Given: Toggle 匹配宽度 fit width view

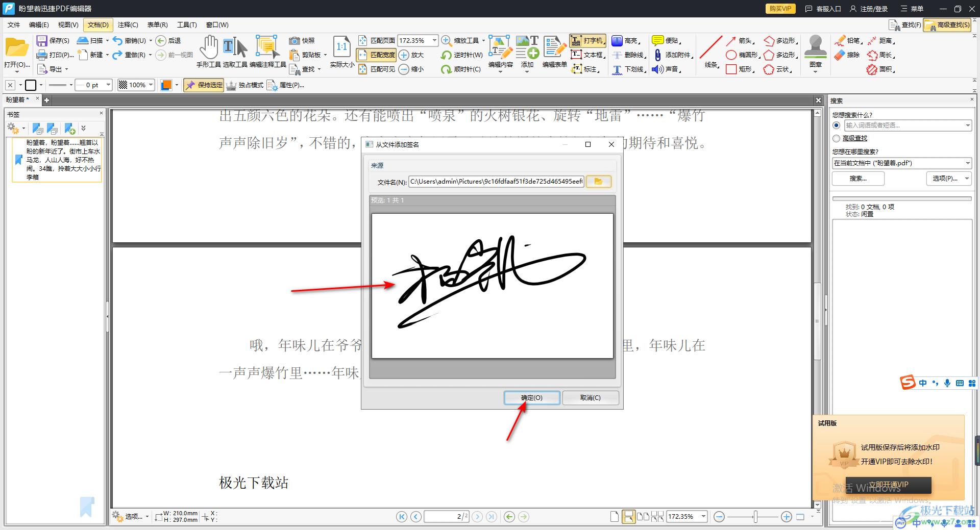Looking at the screenshot, I should pyautogui.click(x=376, y=55).
